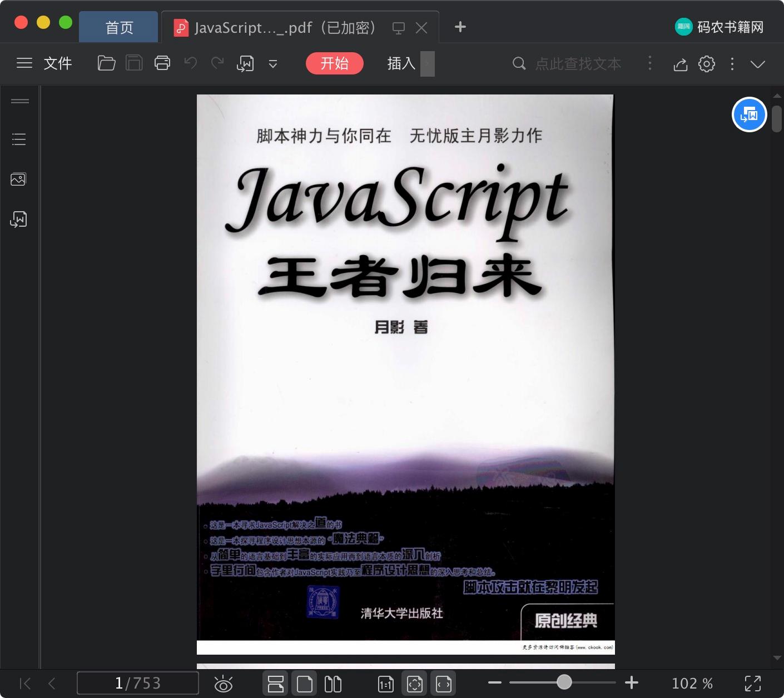784x698 pixels.
Task: Click the scrollbar up arrow
Action: pyautogui.click(x=777, y=97)
